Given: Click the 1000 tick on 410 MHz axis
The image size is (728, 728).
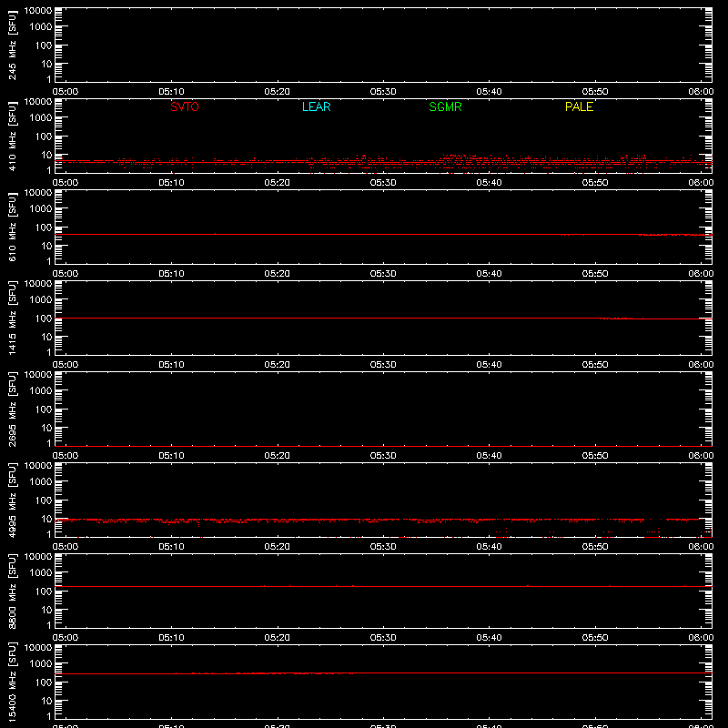Looking at the screenshot, I should coord(41,118).
